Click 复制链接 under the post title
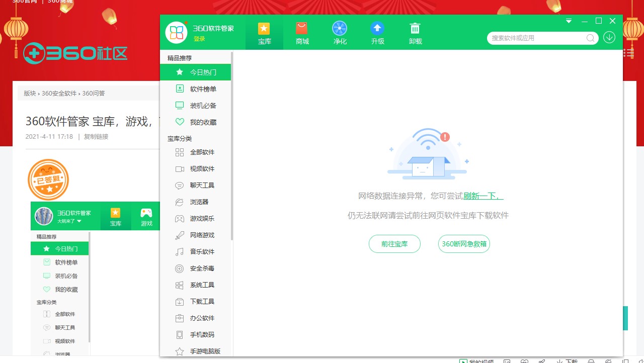 tap(96, 136)
